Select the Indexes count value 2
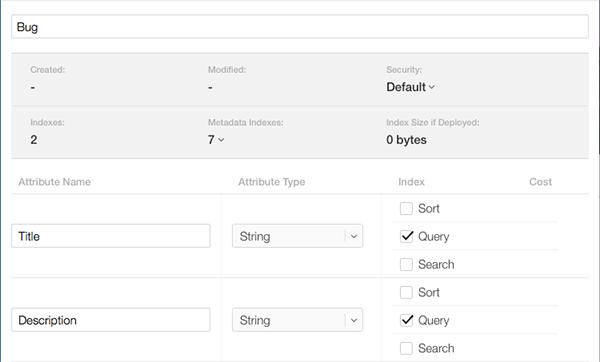The height and width of the screenshot is (362, 600). [x=34, y=140]
